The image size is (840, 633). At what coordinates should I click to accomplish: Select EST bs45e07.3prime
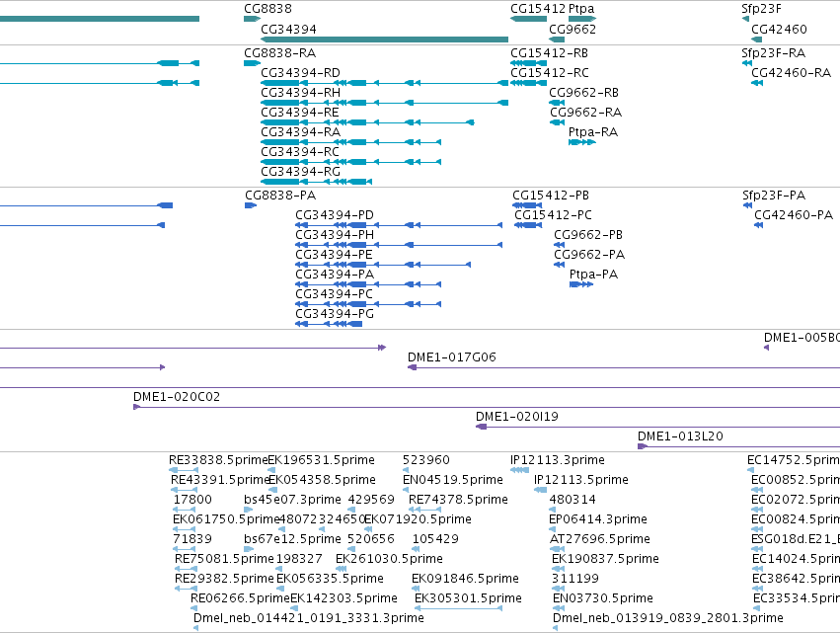(292, 500)
